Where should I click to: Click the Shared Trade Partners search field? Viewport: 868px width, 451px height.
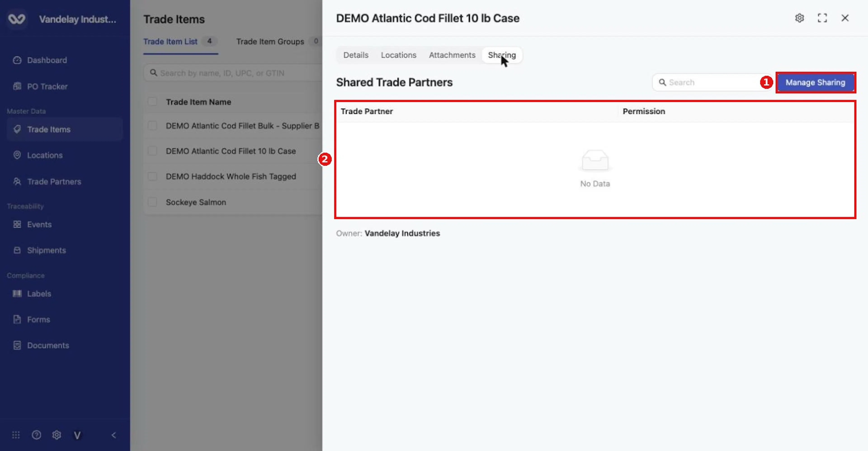713,82
